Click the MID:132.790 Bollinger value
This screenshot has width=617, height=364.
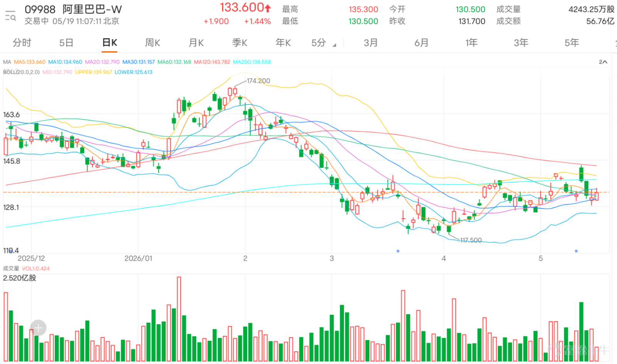point(57,72)
